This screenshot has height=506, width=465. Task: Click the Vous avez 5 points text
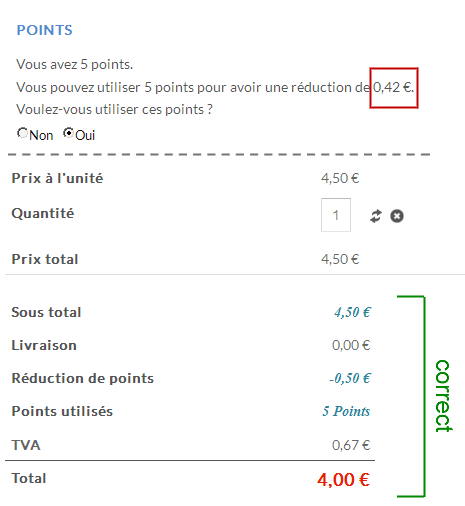coord(74,64)
